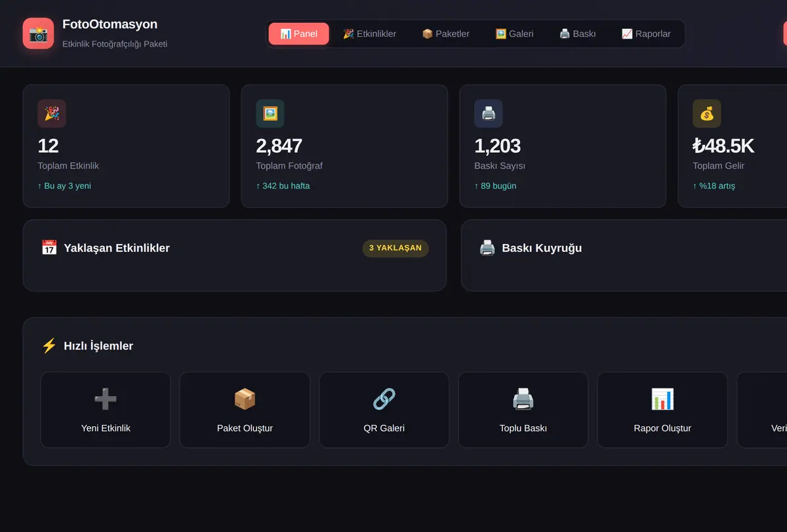Screen dimensions: 787x532
Task: Click the printer icon in Baskı Sayısı card
Action: [x=489, y=113]
